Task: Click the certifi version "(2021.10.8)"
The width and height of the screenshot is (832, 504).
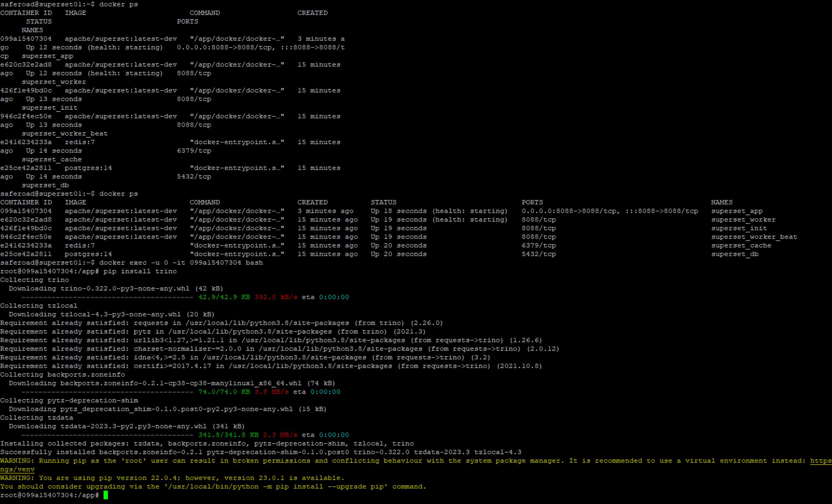Action: 519,366
